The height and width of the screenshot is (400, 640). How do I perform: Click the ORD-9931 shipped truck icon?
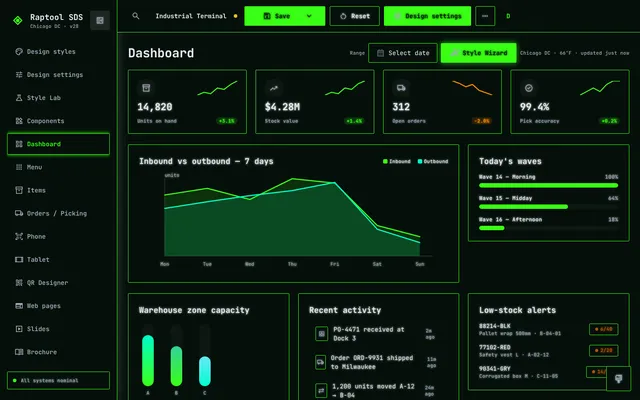pos(320,362)
